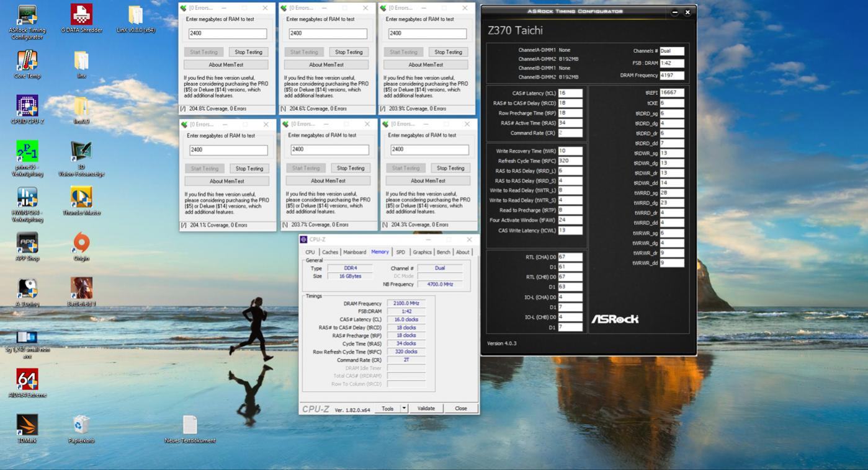Image resolution: width=868 pixels, height=470 pixels.
Task: Click the tRDWR_dd value field
Action: (x=672, y=183)
